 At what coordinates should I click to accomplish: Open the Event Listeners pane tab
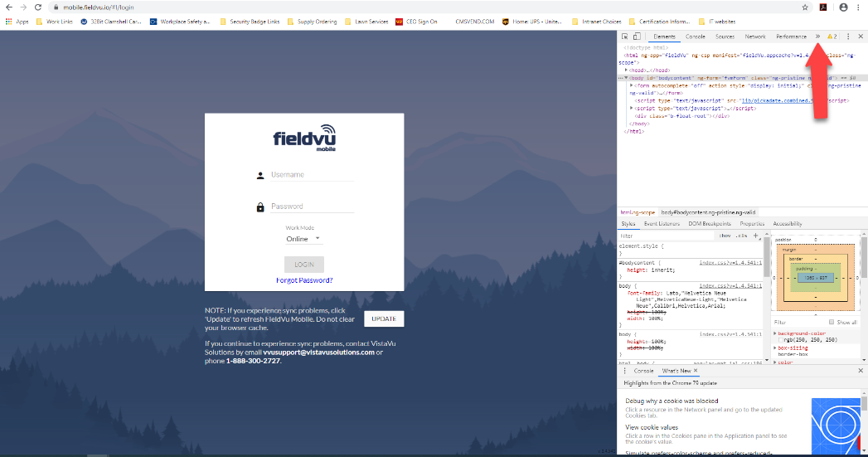tap(662, 224)
